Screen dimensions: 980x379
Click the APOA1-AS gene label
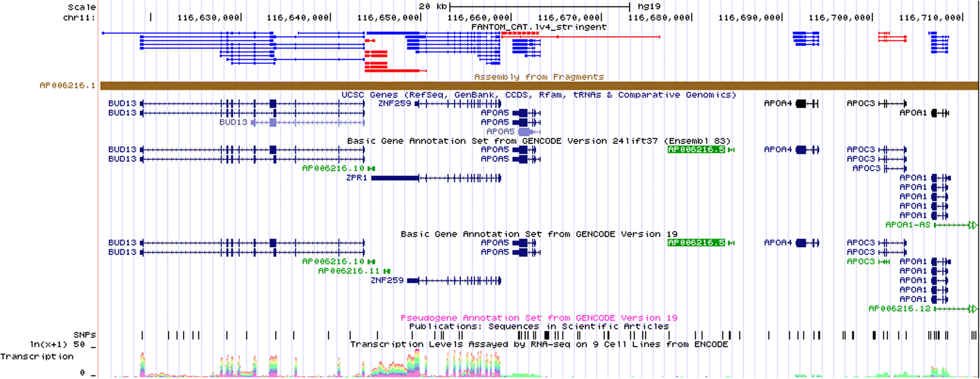tap(907, 225)
